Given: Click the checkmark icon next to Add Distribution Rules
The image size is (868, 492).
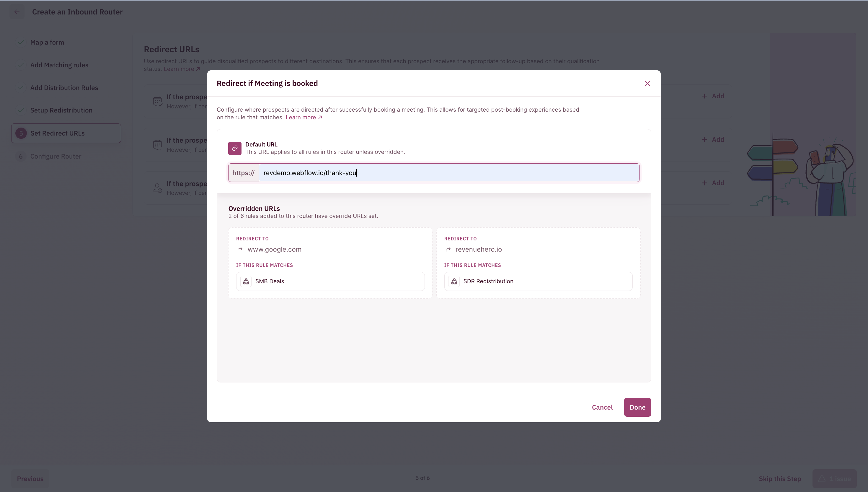Looking at the screenshot, I should (x=21, y=87).
